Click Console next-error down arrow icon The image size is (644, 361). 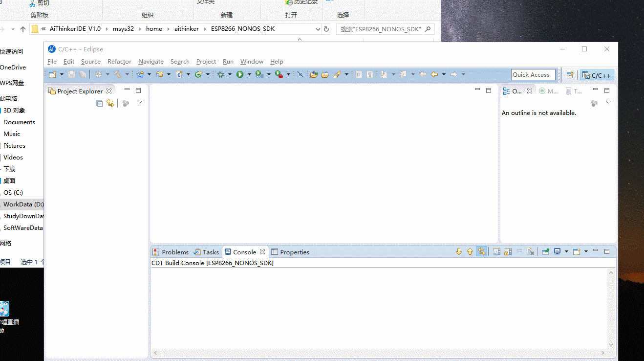458,251
